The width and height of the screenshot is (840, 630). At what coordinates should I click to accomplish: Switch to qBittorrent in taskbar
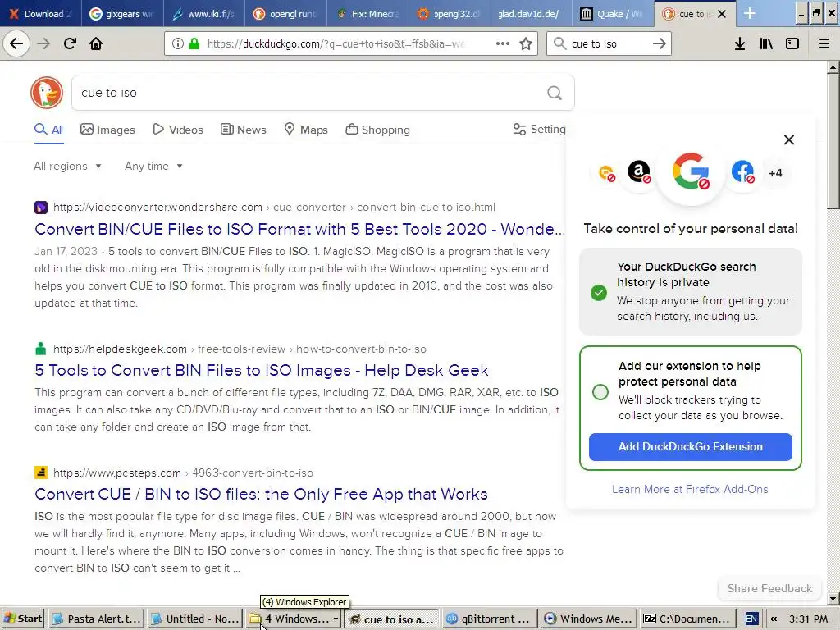point(489,619)
